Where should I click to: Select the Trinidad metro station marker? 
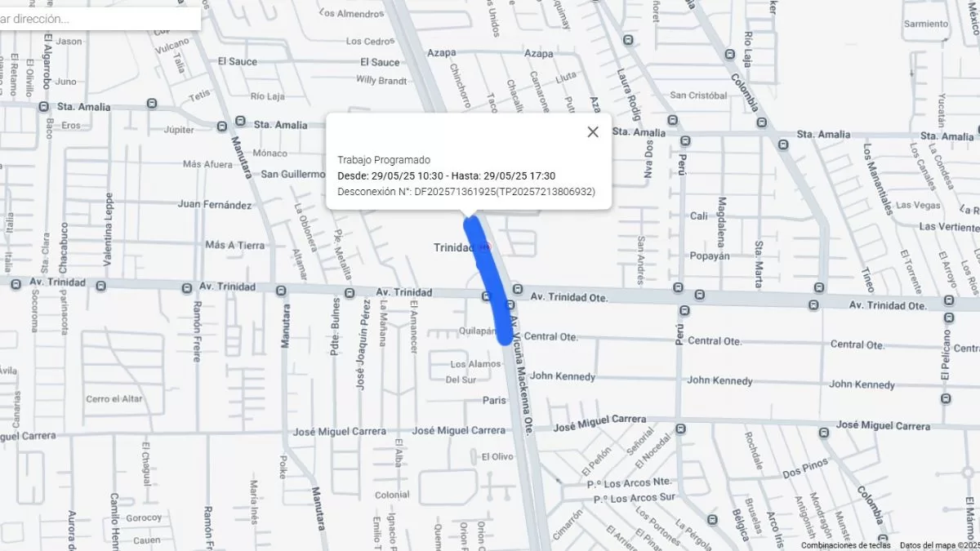[x=485, y=247]
